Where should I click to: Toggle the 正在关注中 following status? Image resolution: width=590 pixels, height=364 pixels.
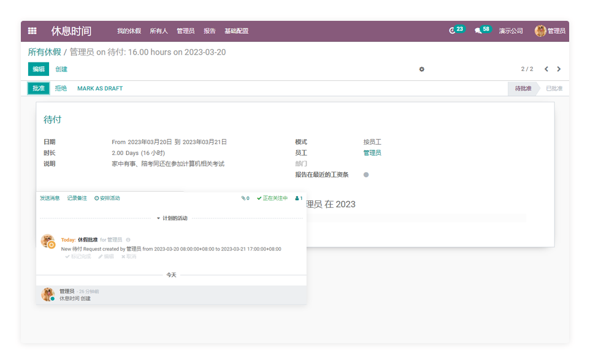point(272,199)
